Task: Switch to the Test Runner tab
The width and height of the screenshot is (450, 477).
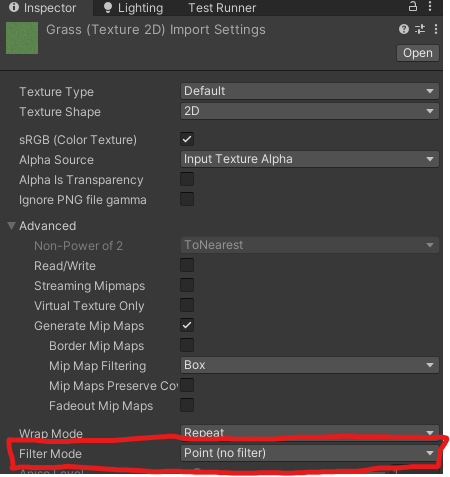Action: (222, 8)
